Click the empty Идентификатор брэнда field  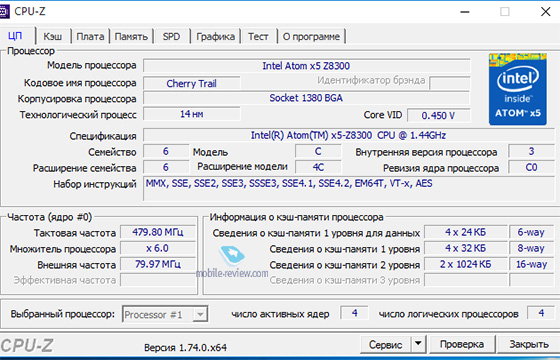pyautogui.click(x=450, y=83)
